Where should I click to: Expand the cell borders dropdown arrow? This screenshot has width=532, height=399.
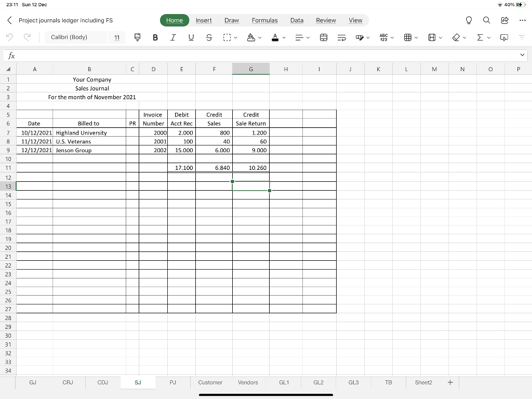(x=235, y=37)
